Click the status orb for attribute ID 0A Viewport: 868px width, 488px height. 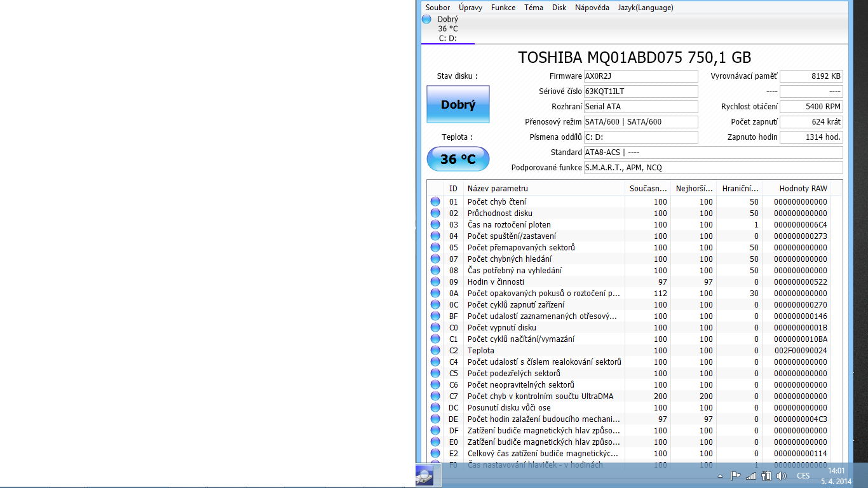pos(435,293)
